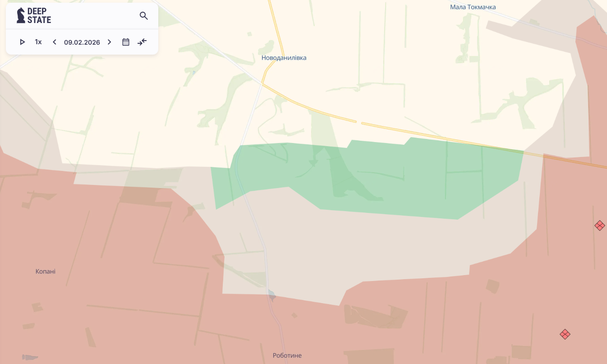
Task: Click the compare arrows icon
Action: tap(142, 42)
